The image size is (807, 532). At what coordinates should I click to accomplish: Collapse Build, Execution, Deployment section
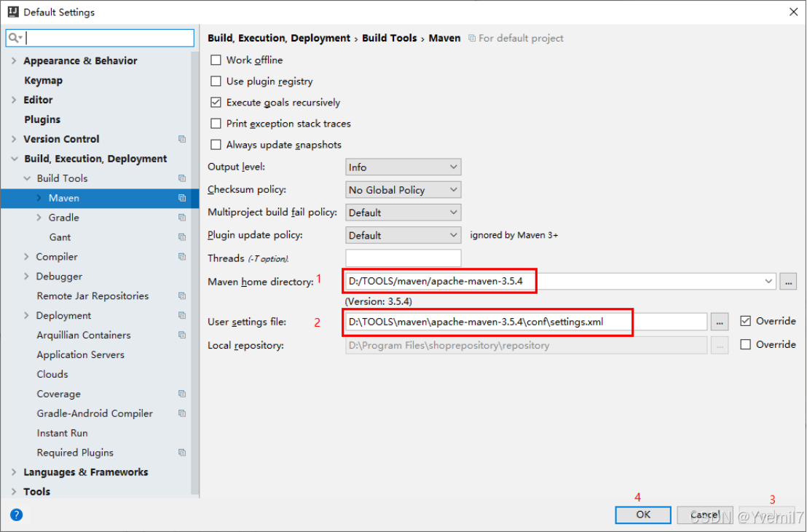click(x=15, y=159)
